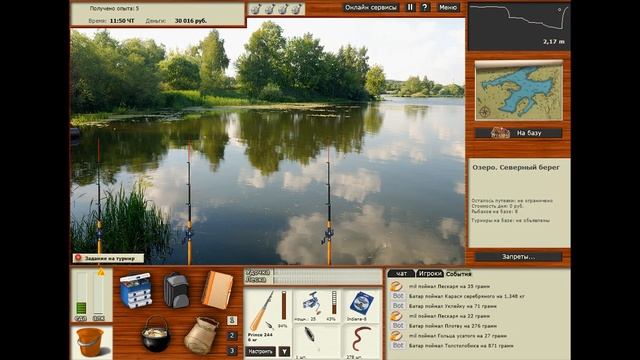
Task: Open help with the question mark
Action: (x=425, y=7)
